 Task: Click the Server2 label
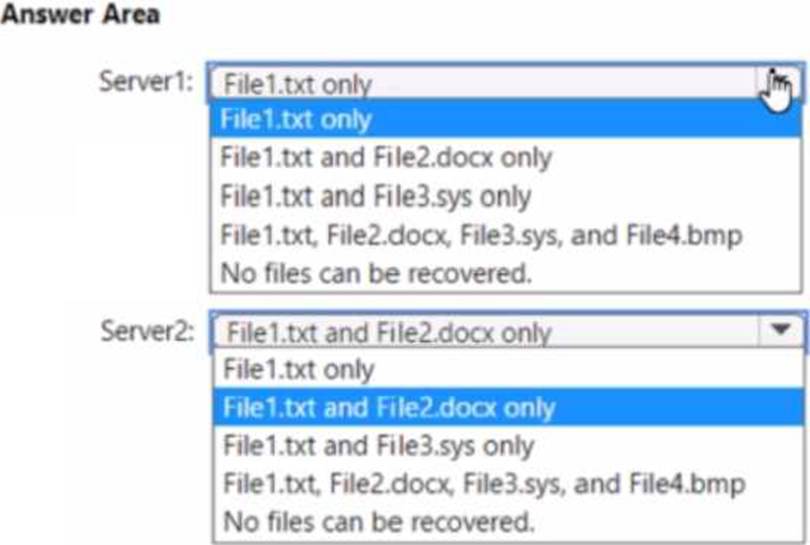(x=148, y=331)
